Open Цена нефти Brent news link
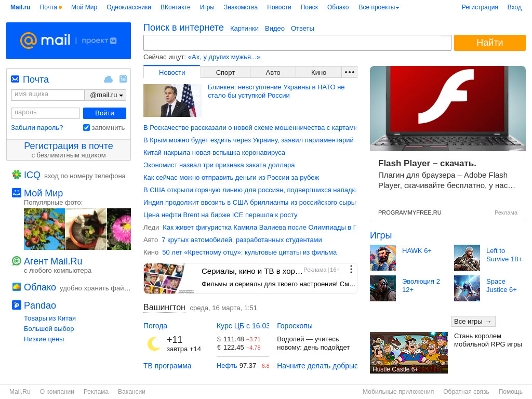The height and width of the screenshot is (399, 532). tap(220, 215)
